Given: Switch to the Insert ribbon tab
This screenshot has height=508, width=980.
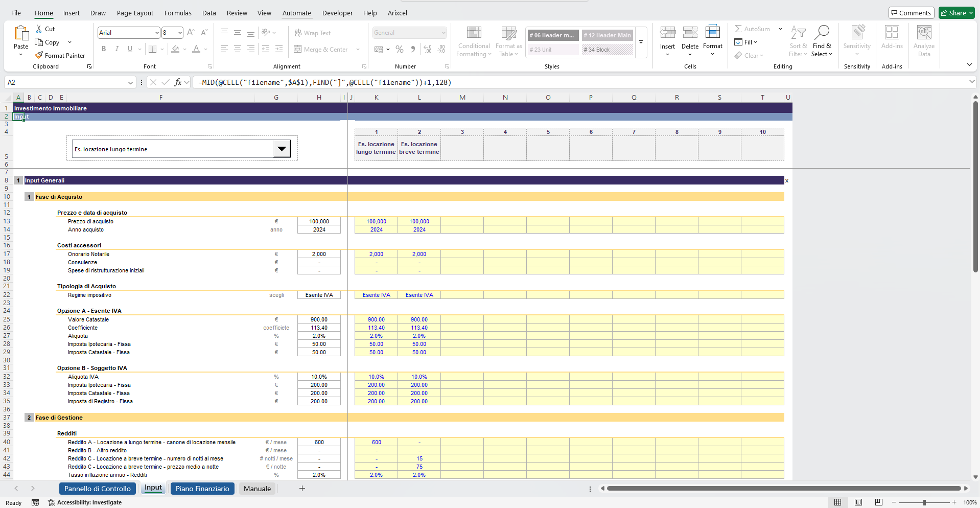Looking at the screenshot, I should [x=72, y=13].
